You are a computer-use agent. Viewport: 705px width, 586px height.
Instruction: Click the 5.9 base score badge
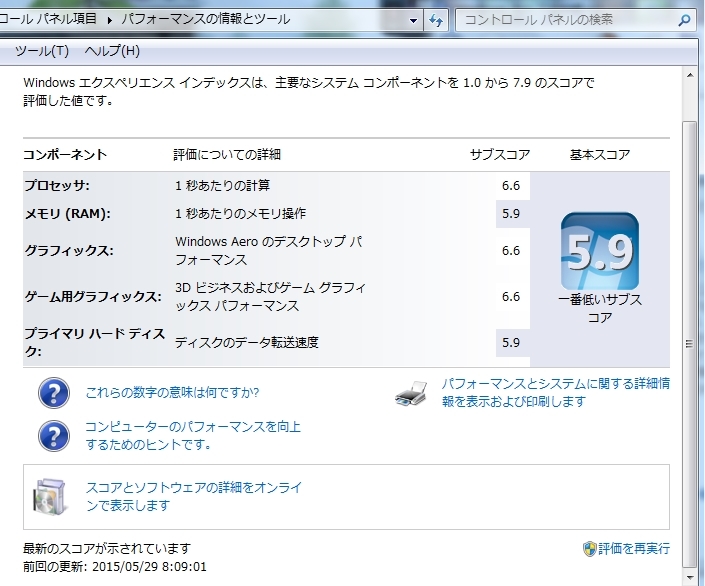599,251
